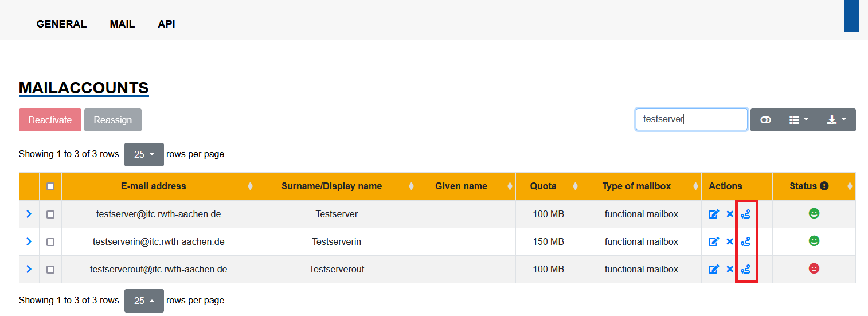Open forwarding icon for testserverout row

pyautogui.click(x=745, y=269)
